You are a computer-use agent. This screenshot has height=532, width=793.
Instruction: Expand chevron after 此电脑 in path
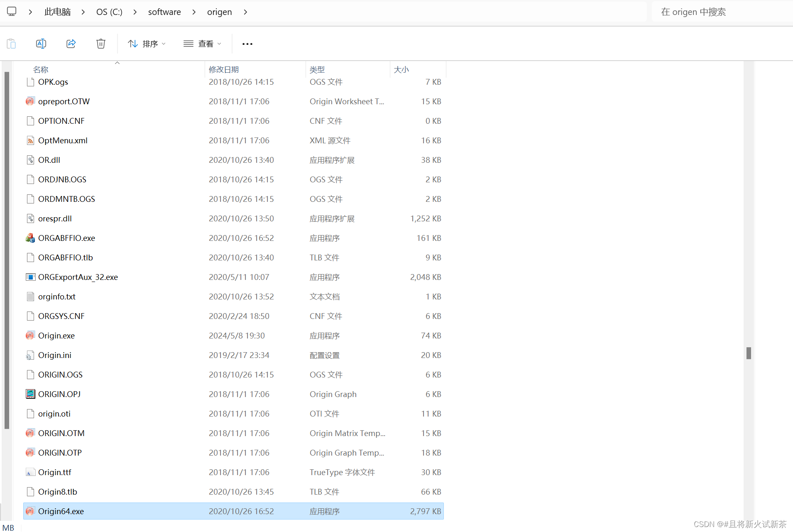pyautogui.click(x=83, y=12)
